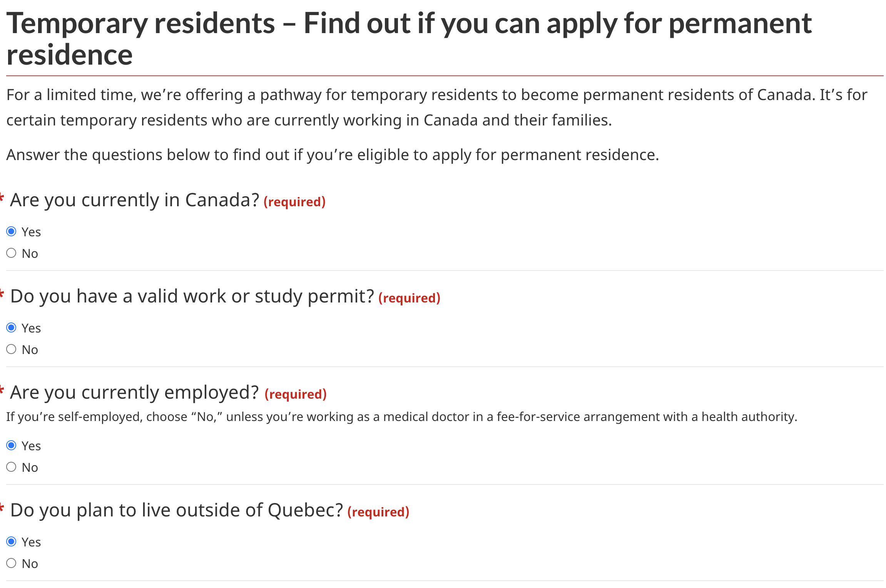
Task: Click the 'Temporary residents' page heading
Action: coord(409,38)
